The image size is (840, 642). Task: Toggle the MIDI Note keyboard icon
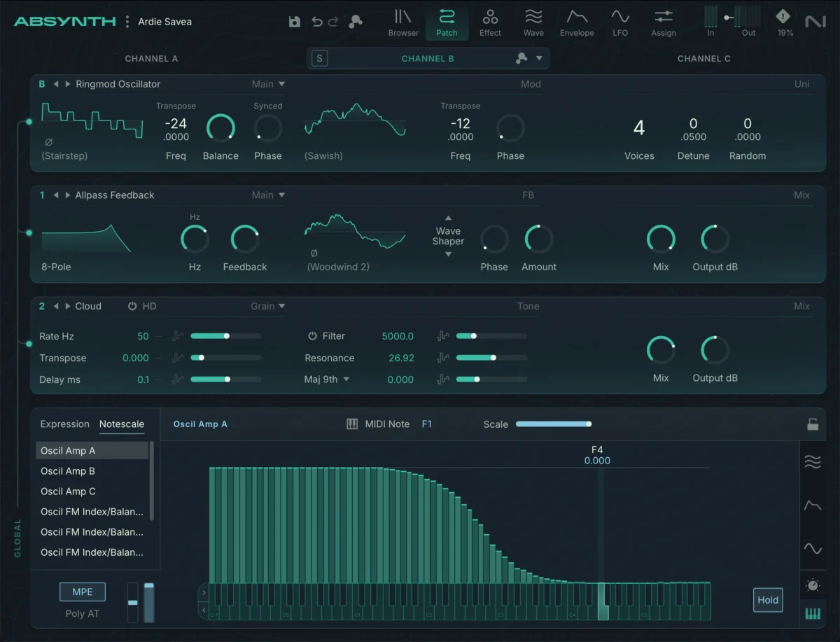pos(353,424)
